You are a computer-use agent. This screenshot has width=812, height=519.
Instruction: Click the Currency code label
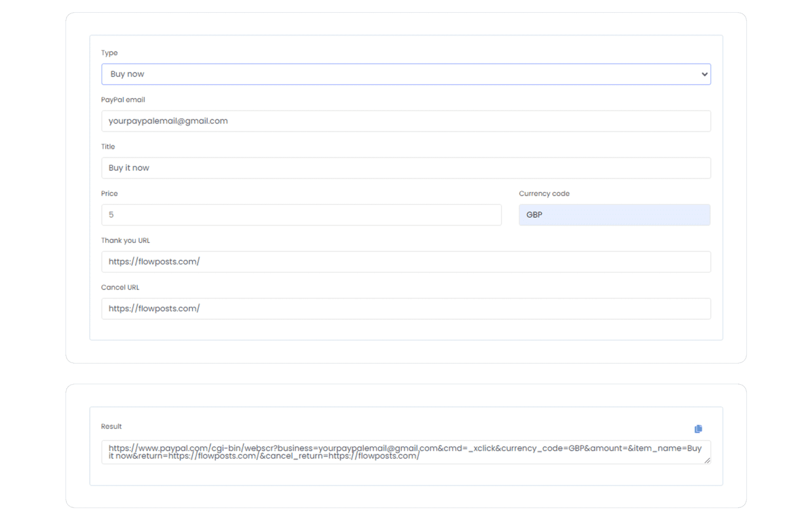(544, 193)
